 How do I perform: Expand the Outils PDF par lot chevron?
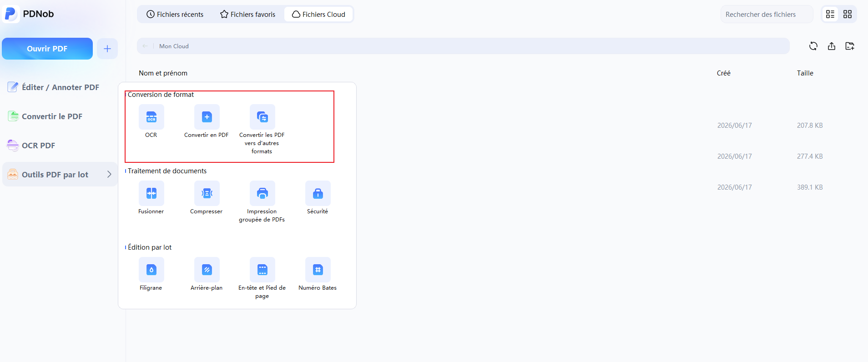[109, 174]
